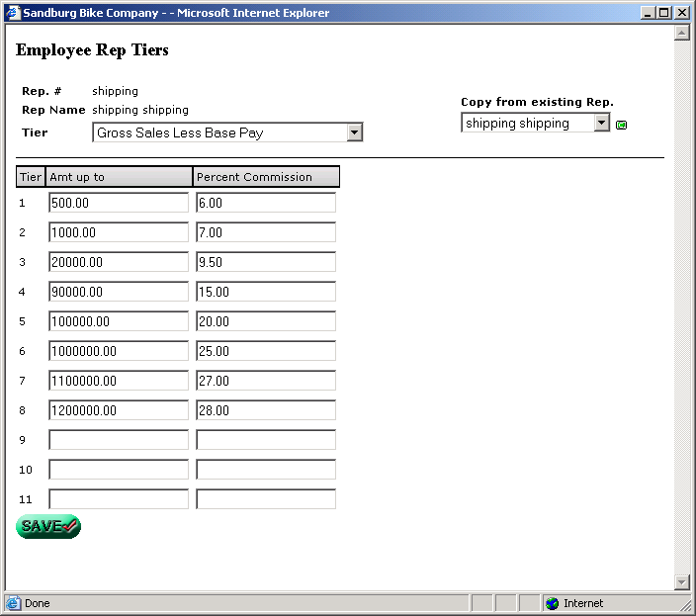Click the empty tier 11 commission field
The image size is (696, 616).
tap(266, 499)
